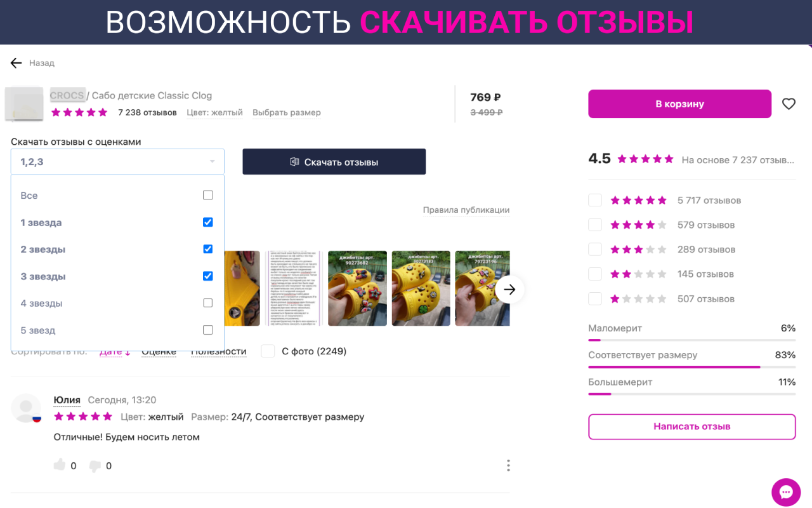Image resolution: width=812 pixels, height=508 pixels.
Task: Click the review photos next arrow
Action: coord(509,290)
